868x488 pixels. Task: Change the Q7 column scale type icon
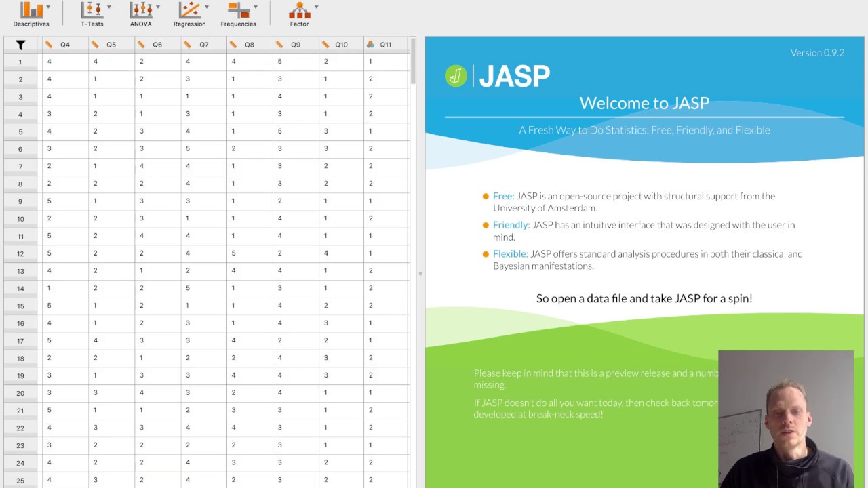(188, 45)
